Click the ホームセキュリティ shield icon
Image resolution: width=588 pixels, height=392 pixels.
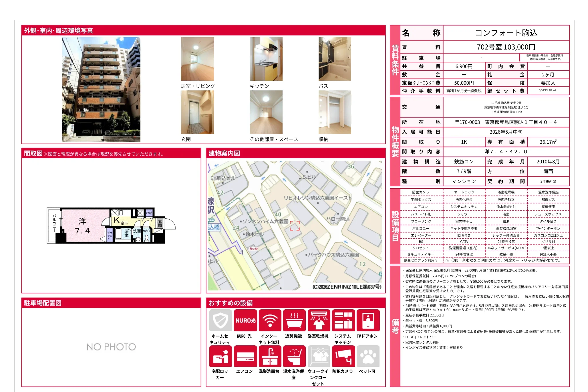tap(220, 320)
